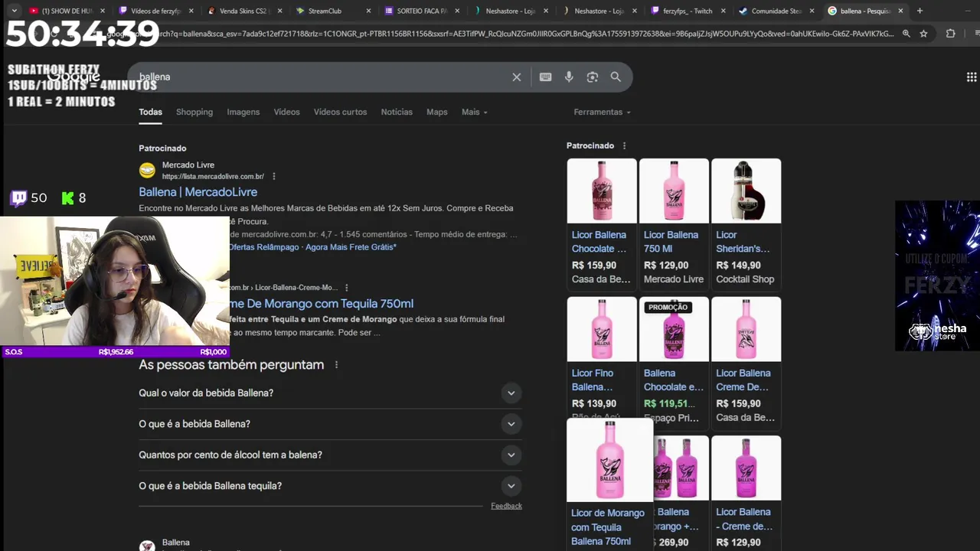Image resolution: width=980 pixels, height=551 pixels.
Task: Open options dots next to Mercado Livre ad
Action: pos(273,177)
